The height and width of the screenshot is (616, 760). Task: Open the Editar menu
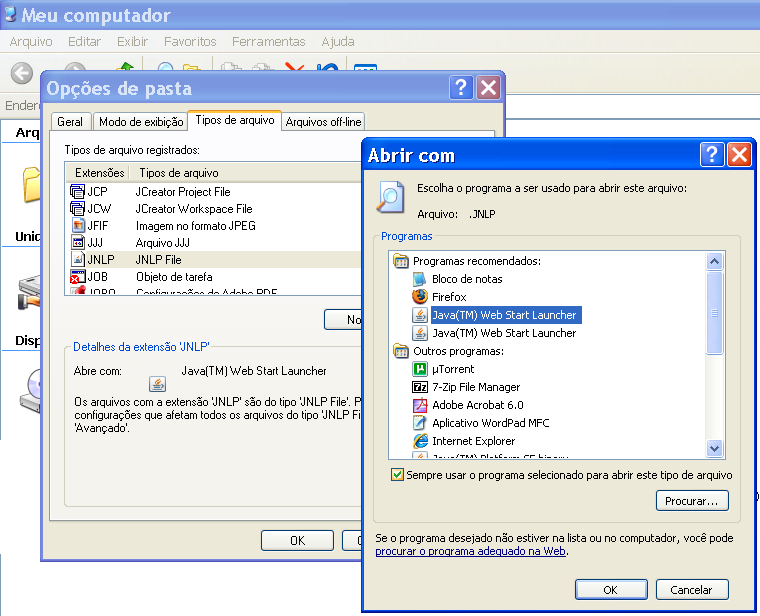(x=84, y=42)
